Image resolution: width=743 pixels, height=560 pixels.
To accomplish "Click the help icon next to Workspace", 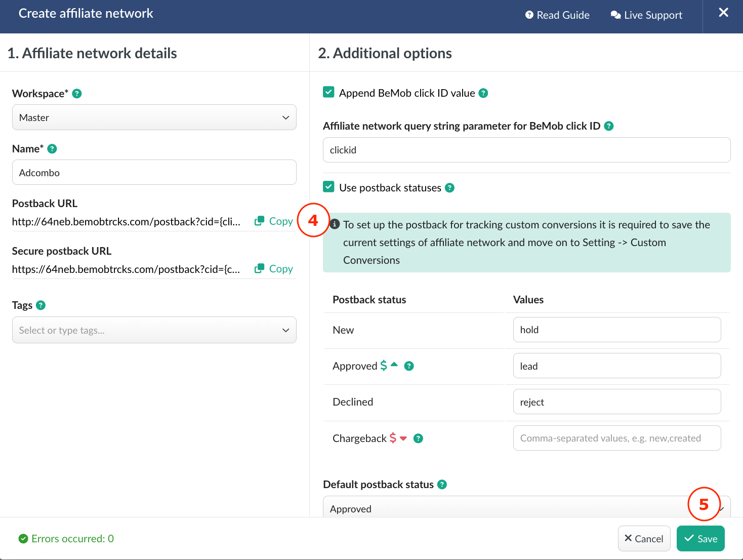I will (77, 94).
